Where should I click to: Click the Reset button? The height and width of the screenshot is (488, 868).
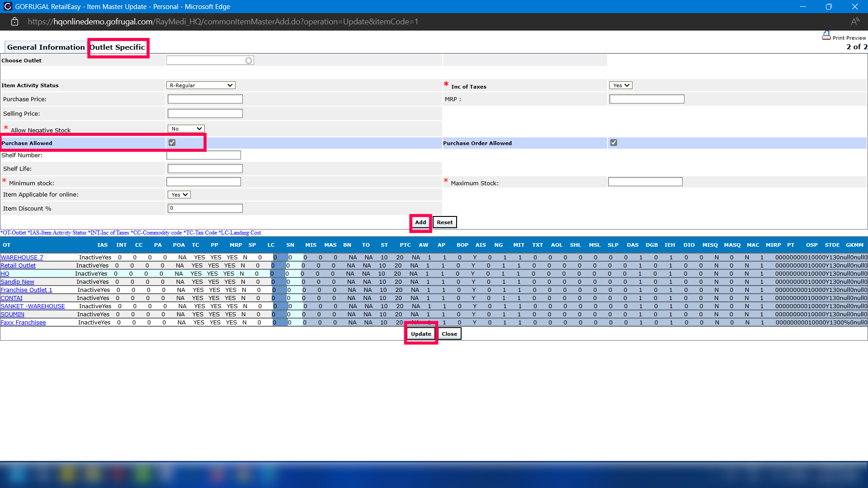pos(444,222)
